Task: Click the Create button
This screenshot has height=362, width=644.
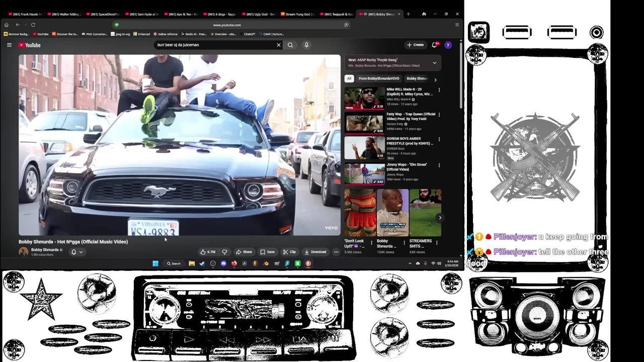Action: point(416,45)
